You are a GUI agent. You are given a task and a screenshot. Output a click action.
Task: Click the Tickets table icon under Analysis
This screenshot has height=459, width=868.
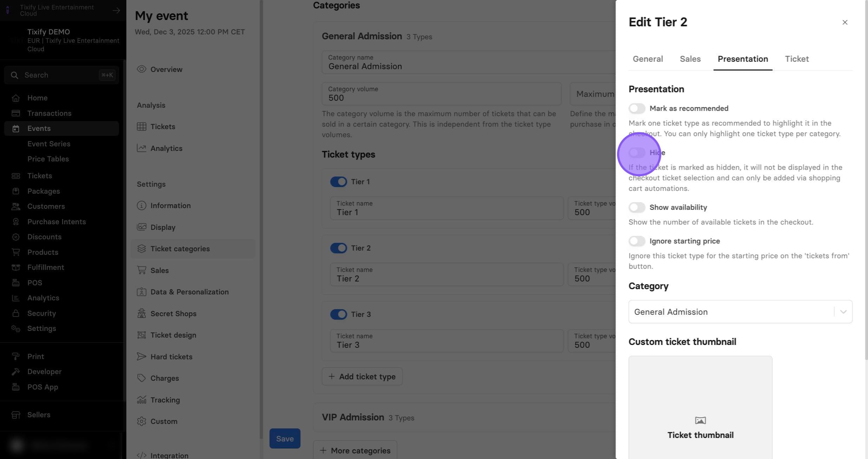point(141,126)
